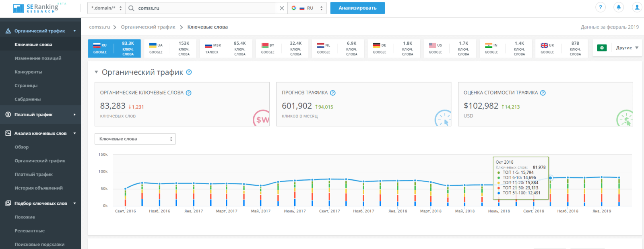Open the help question mark icon in header

click(x=600, y=7)
